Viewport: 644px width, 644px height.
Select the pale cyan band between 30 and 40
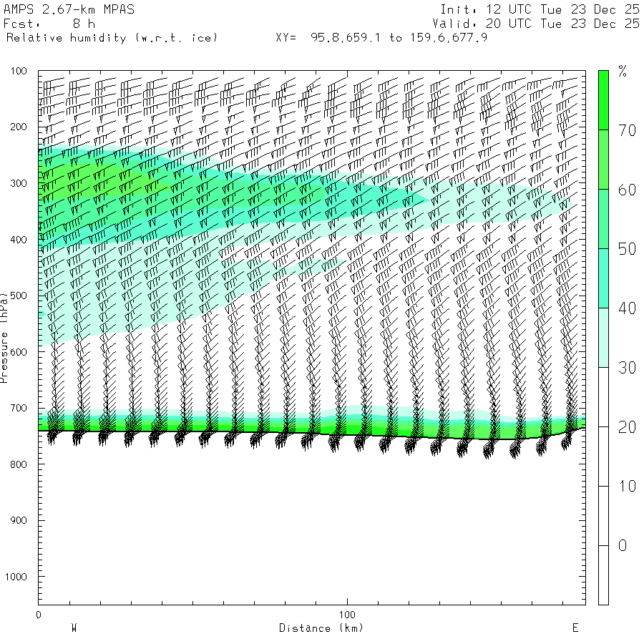[x=603, y=337]
